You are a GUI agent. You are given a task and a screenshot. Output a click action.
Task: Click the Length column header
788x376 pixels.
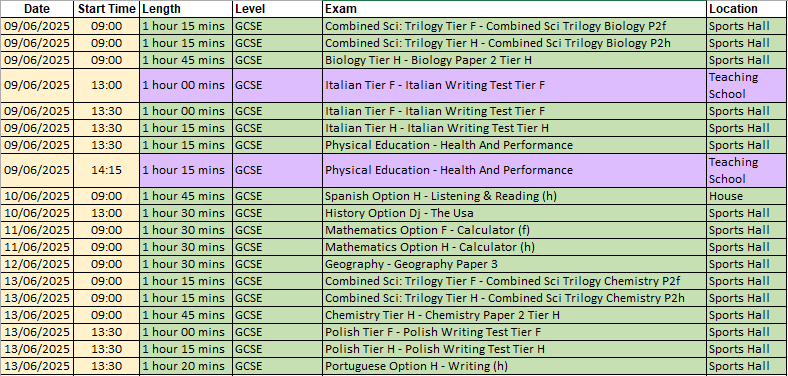tap(186, 9)
